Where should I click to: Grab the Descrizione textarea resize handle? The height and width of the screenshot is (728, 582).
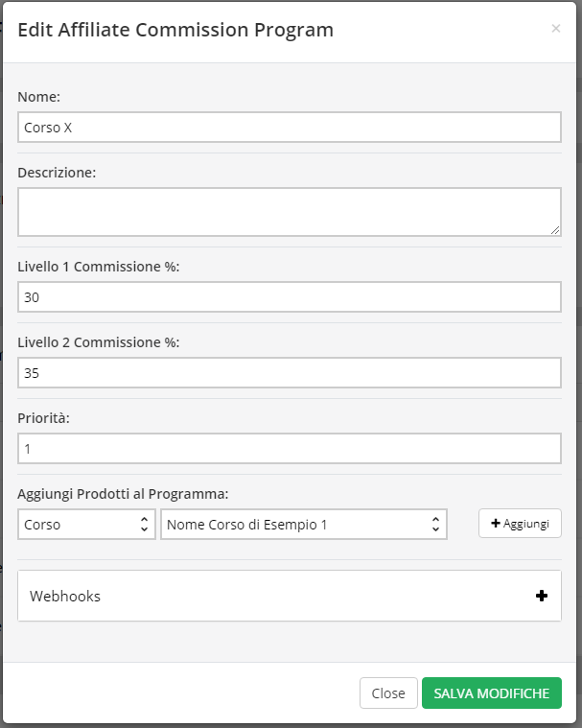[555, 230]
